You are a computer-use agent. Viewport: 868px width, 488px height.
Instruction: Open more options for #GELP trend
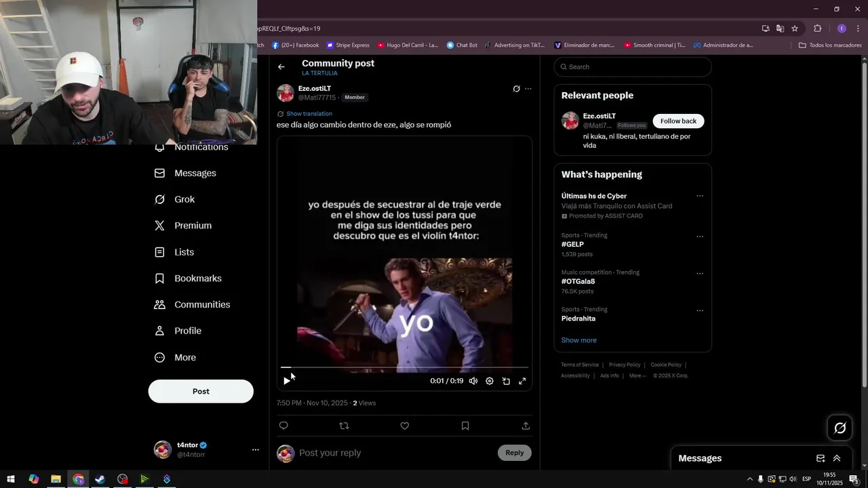[x=700, y=237]
